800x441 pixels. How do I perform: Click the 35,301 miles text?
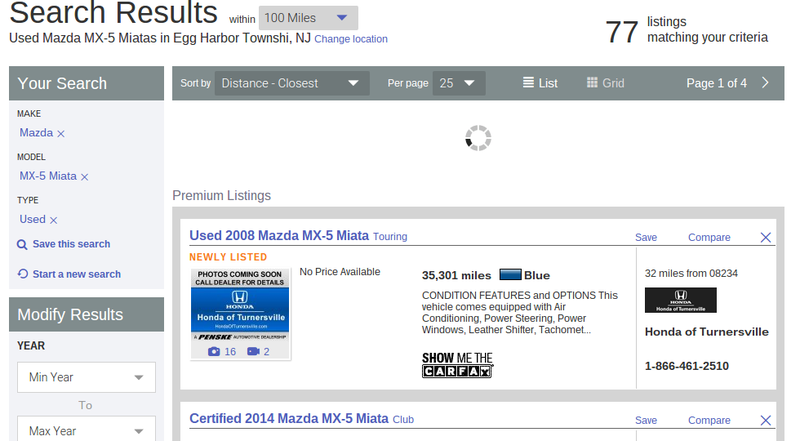coord(456,276)
